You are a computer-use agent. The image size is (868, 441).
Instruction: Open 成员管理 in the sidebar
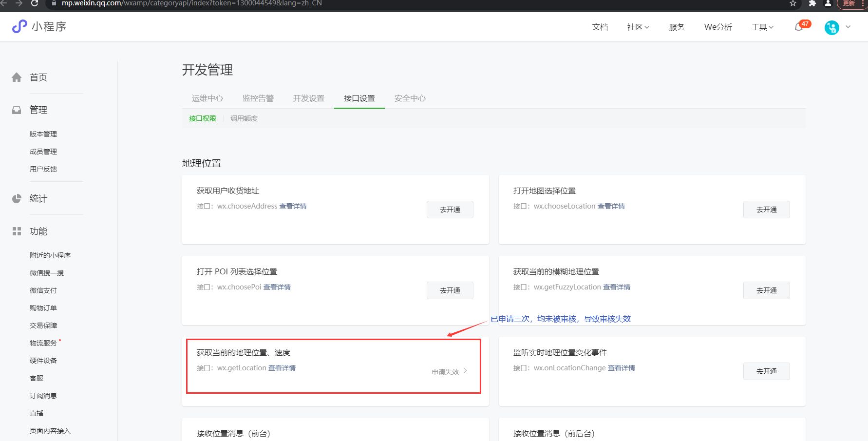pyautogui.click(x=43, y=152)
